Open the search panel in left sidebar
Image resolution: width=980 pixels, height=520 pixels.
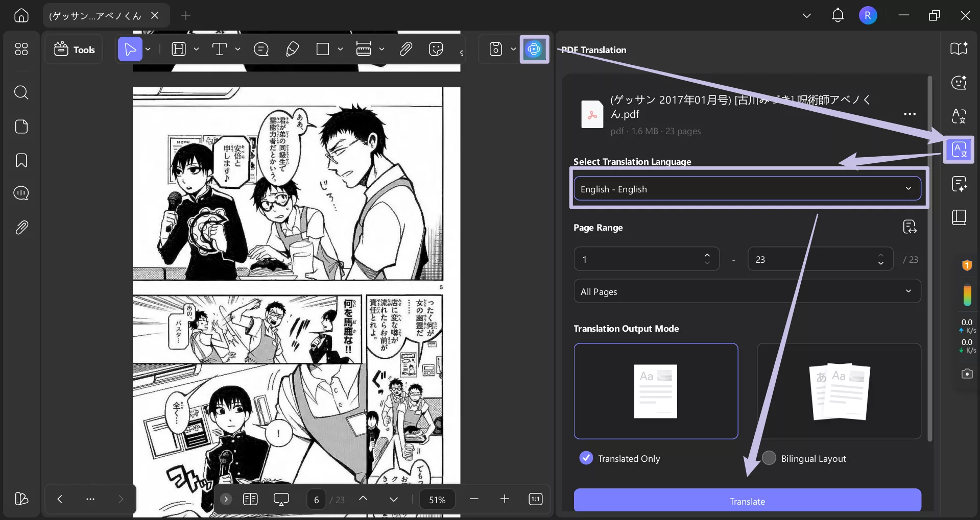pyautogui.click(x=21, y=92)
